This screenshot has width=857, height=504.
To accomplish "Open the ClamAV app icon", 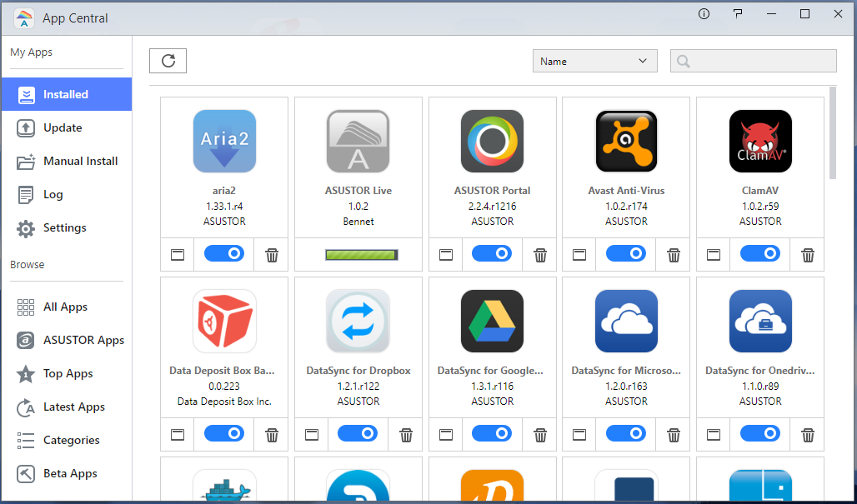I will point(760,141).
